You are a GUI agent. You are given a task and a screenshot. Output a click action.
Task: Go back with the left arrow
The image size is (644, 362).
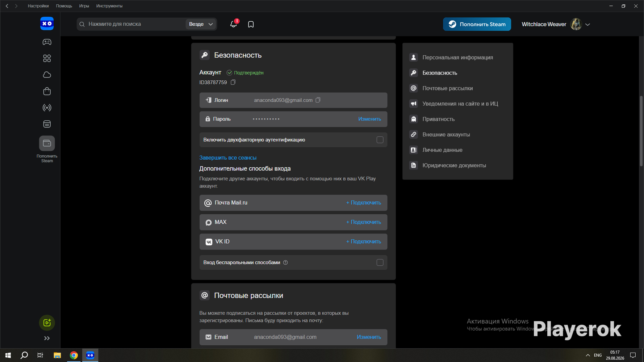pyautogui.click(x=7, y=6)
